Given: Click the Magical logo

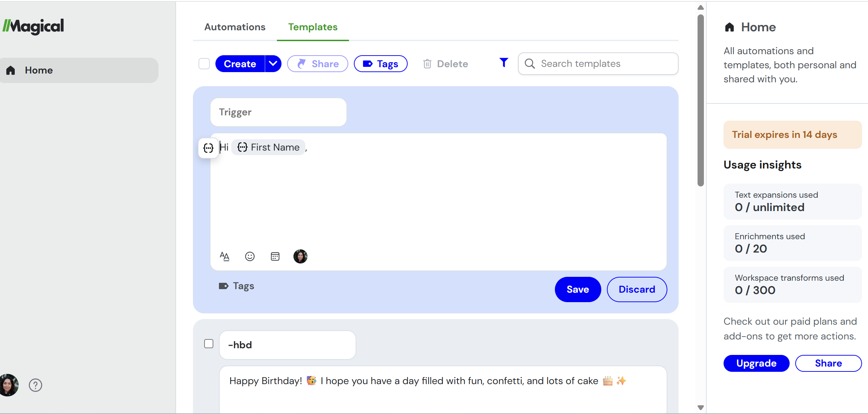Looking at the screenshot, I should [x=33, y=26].
